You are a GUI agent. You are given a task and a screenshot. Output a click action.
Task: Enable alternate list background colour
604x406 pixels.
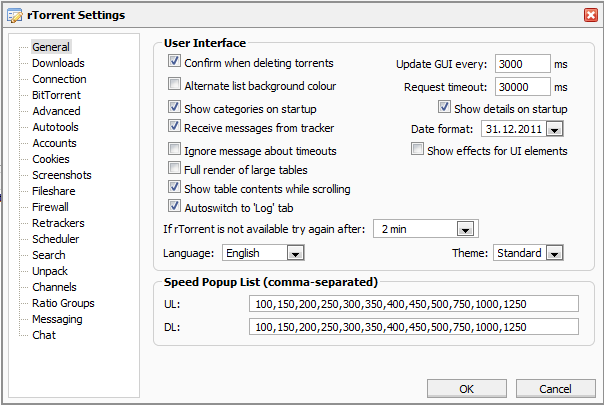click(x=175, y=87)
